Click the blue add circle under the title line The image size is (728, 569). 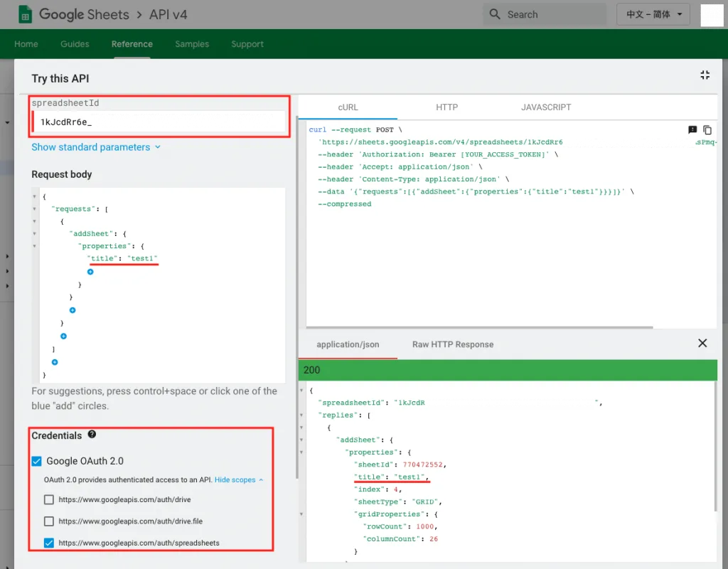pos(90,272)
